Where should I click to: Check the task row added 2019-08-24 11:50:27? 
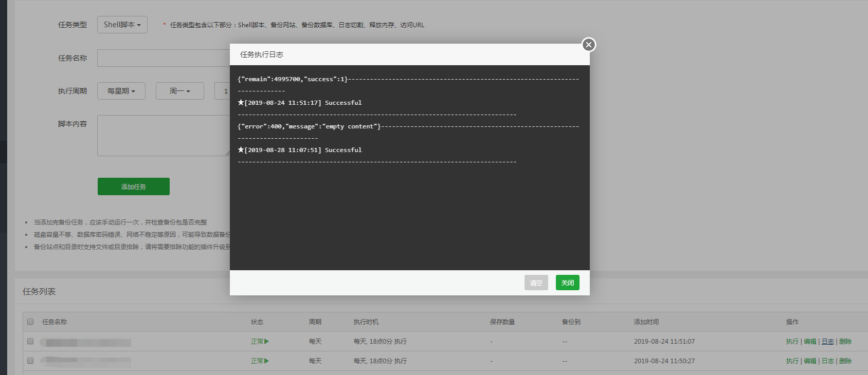pos(30,361)
